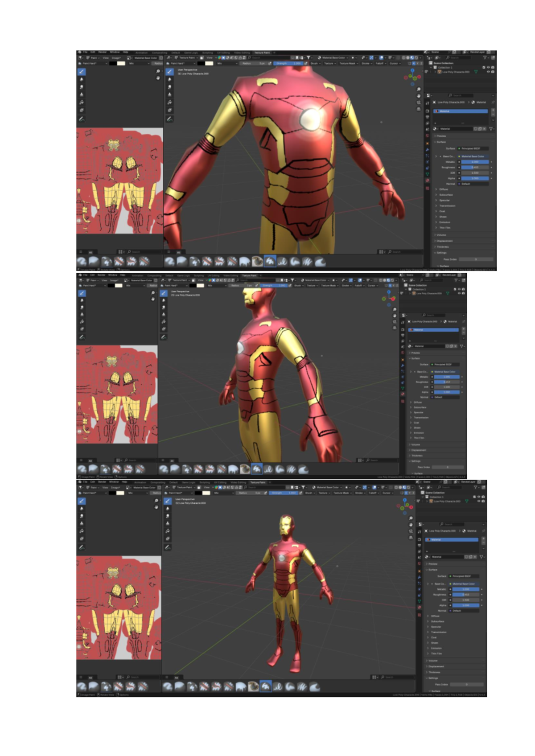Click zoom magnifier in top screenshot's 3D viewport
Viewport: 535px width, 756px height.
click(x=418, y=89)
